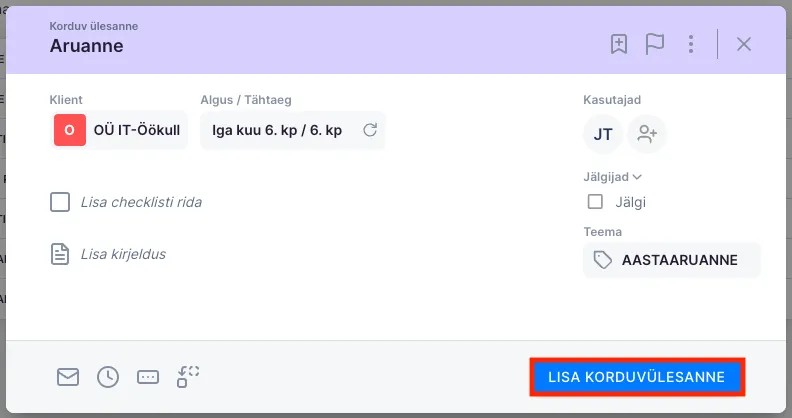This screenshot has height=418, width=792.
Task: Open the OÜ IT-Öökull client selector
Action: pos(120,130)
